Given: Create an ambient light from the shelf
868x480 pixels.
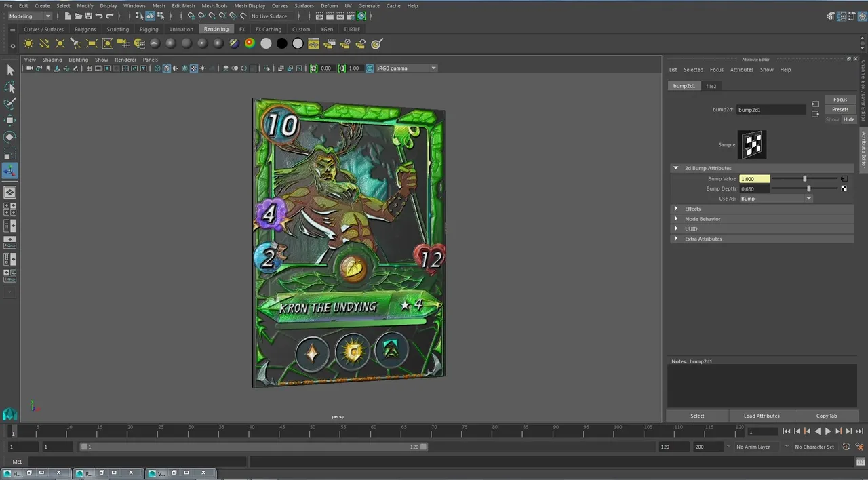Looking at the screenshot, I should pos(28,43).
